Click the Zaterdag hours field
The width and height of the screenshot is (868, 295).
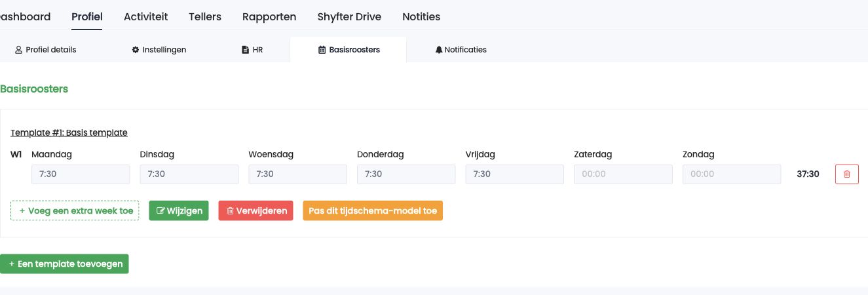pos(623,174)
